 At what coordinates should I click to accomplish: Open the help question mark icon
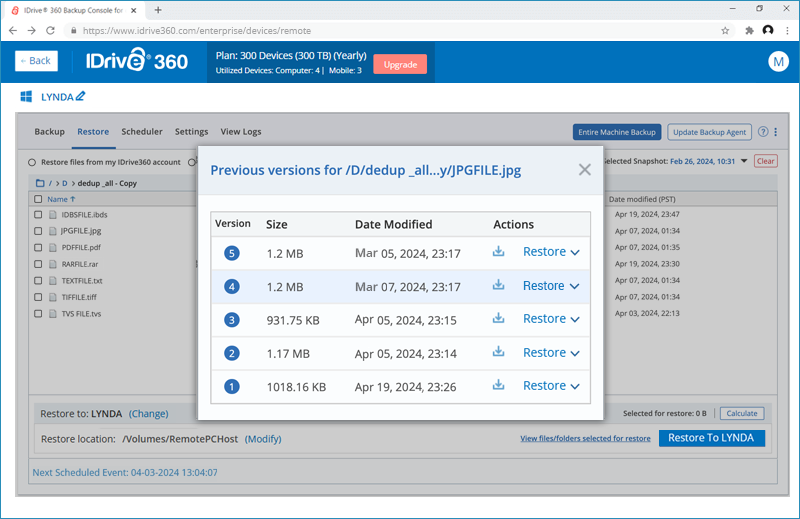(763, 132)
